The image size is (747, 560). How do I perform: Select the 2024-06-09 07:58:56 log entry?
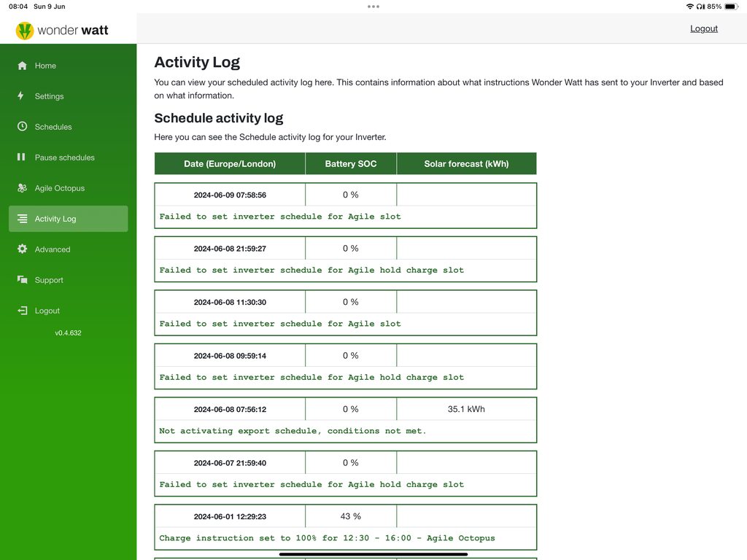(x=230, y=195)
